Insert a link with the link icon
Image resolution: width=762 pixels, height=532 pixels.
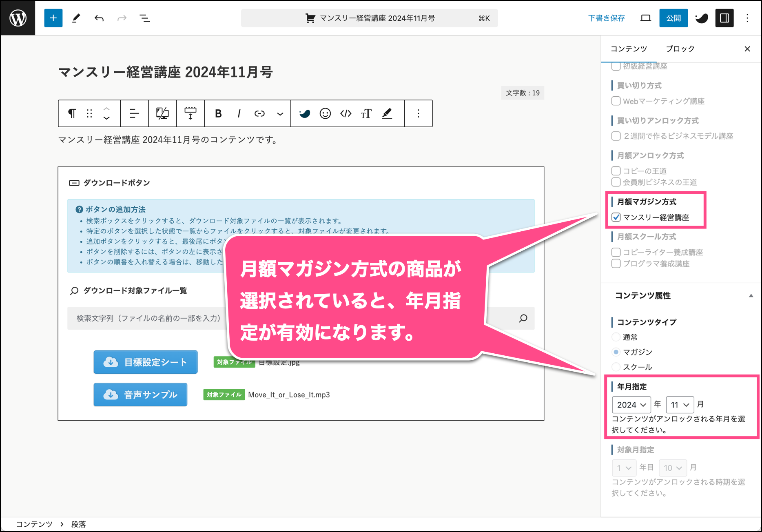click(x=259, y=113)
